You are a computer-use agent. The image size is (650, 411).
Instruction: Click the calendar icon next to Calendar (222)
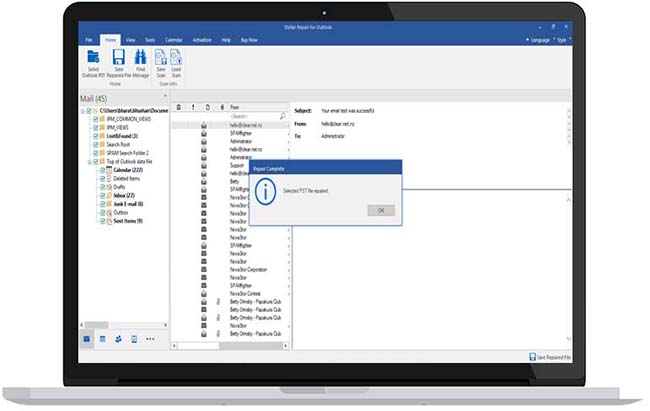pyautogui.click(x=109, y=170)
